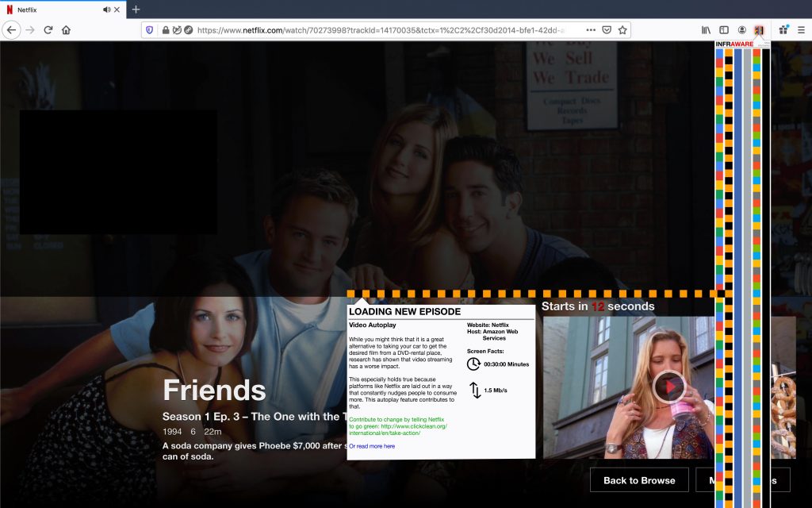
Task: Bookmark this page with the star
Action: pos(622,30)
